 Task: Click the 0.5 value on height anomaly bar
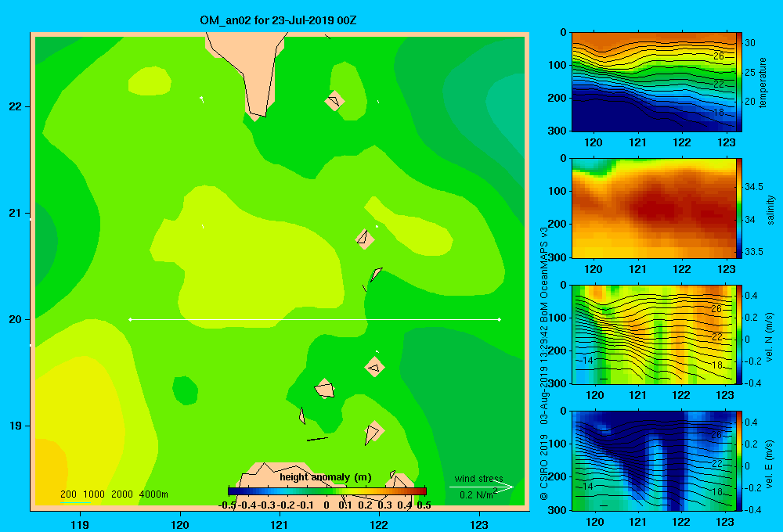click(424, 505)
